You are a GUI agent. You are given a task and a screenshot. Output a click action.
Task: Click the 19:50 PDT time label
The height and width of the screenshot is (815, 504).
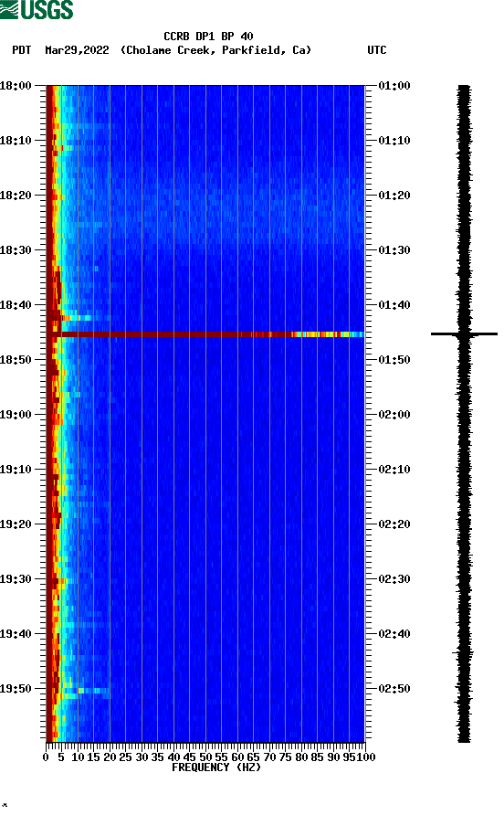[x=16, y=689]
